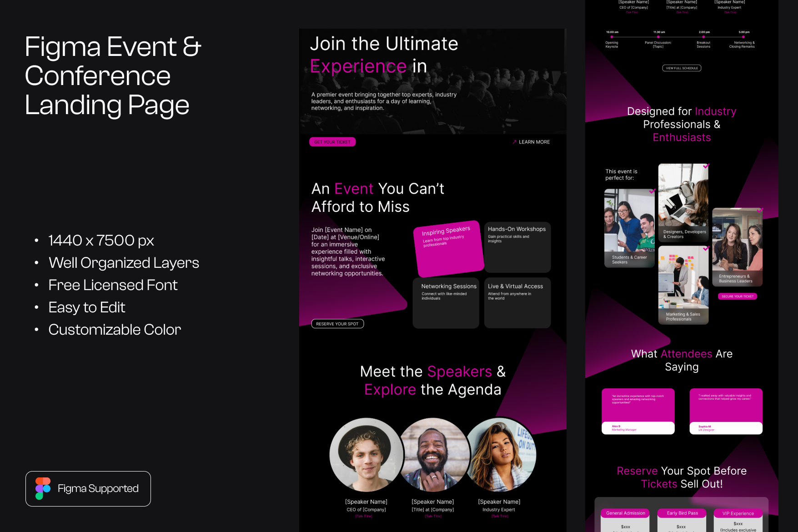The width and height of the screenshot is (798, 532).
Task: Click the checkmark on Students & Career Seekers card
Action: [652, 191]
